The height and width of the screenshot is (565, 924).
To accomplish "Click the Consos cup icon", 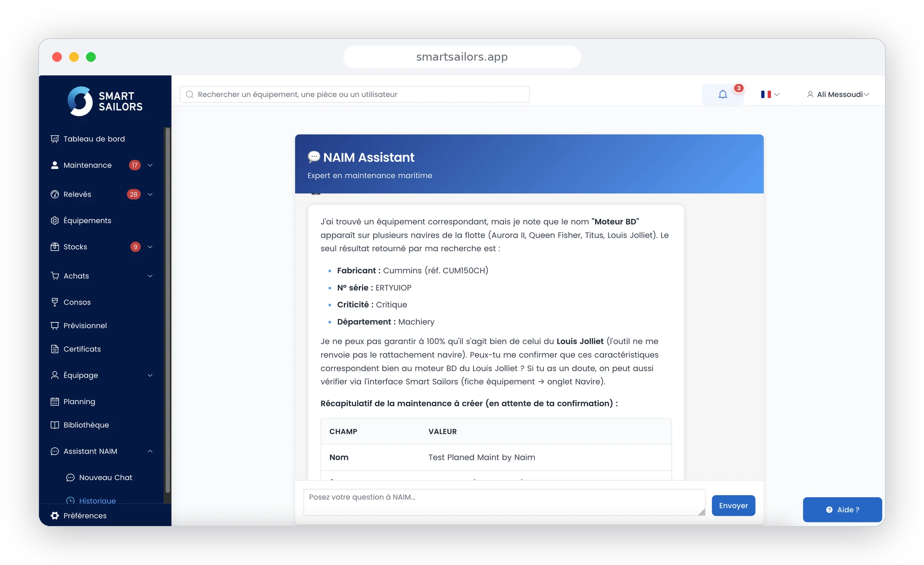I will (55, 302).
